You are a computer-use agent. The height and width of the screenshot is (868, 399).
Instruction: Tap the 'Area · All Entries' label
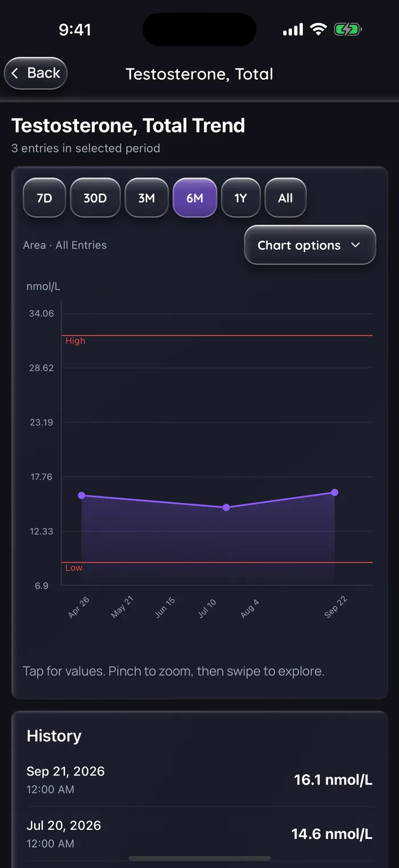pyautogui.click(x=65, y=245)
